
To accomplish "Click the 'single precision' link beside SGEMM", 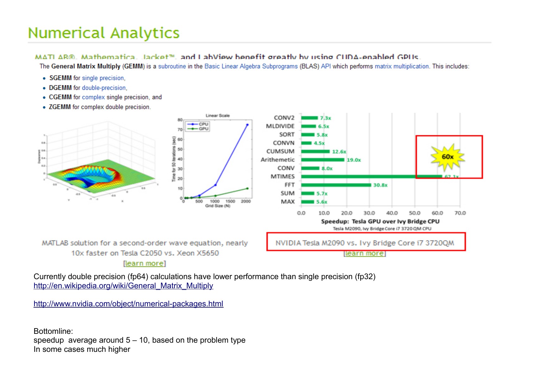I will [x=103, y=78].
